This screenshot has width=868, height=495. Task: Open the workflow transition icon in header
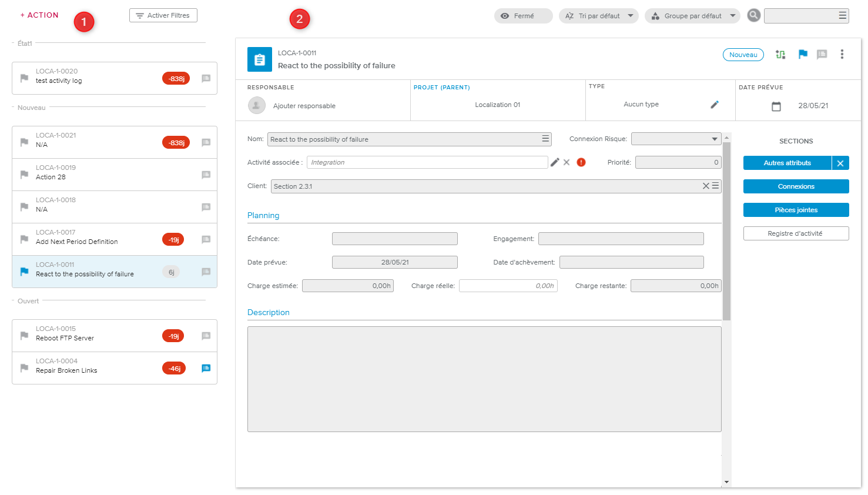point(780,55)
